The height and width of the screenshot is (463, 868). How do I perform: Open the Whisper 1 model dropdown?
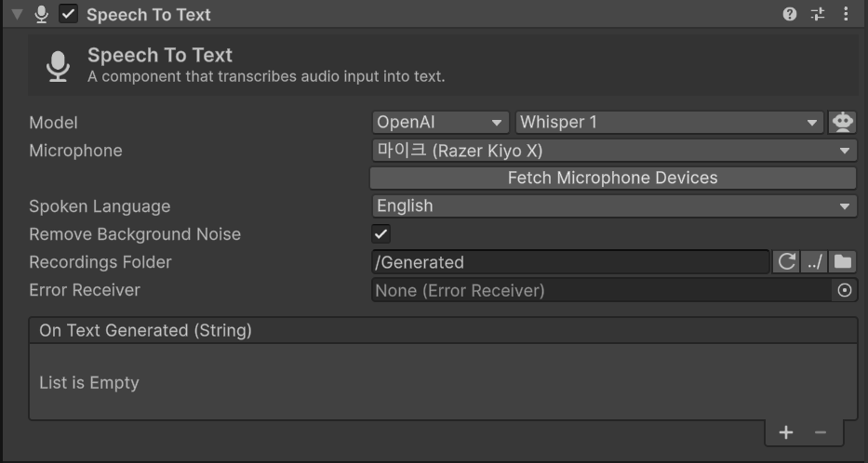click(670, 122)
